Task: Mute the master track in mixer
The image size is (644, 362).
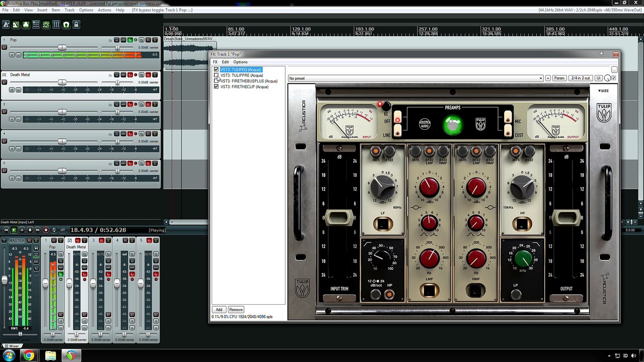Action: click(29, 241)
